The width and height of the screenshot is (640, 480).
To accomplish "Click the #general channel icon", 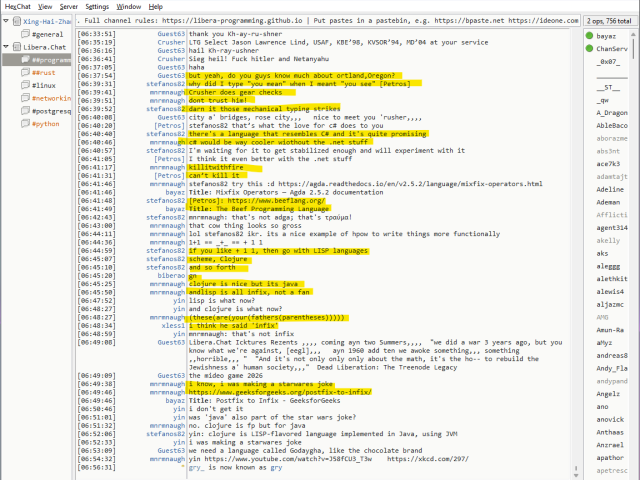I will point(23,34).
